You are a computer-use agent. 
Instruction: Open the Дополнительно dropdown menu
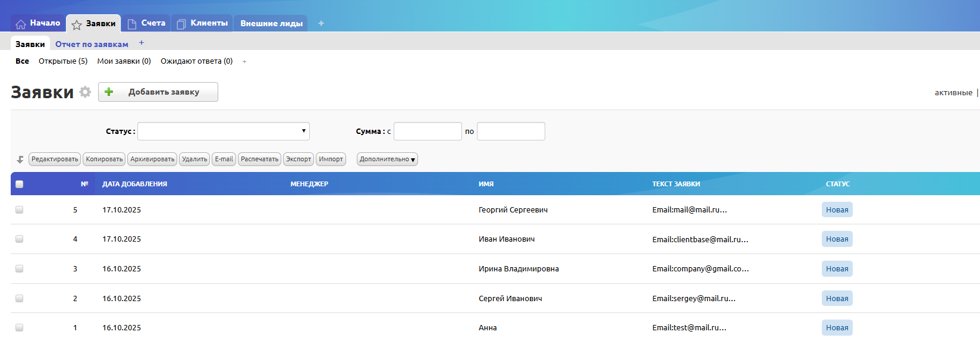pos(387,159)
